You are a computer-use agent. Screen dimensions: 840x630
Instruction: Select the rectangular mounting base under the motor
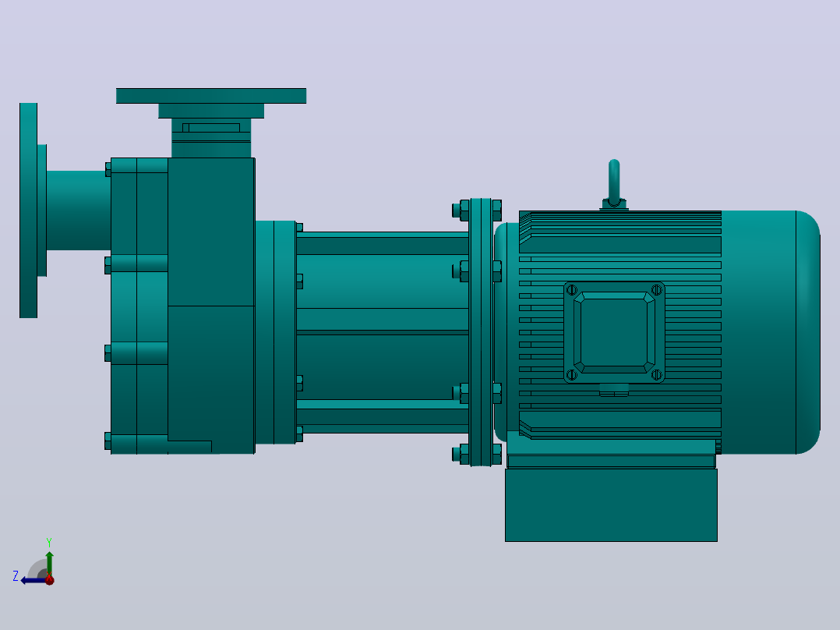611,504
